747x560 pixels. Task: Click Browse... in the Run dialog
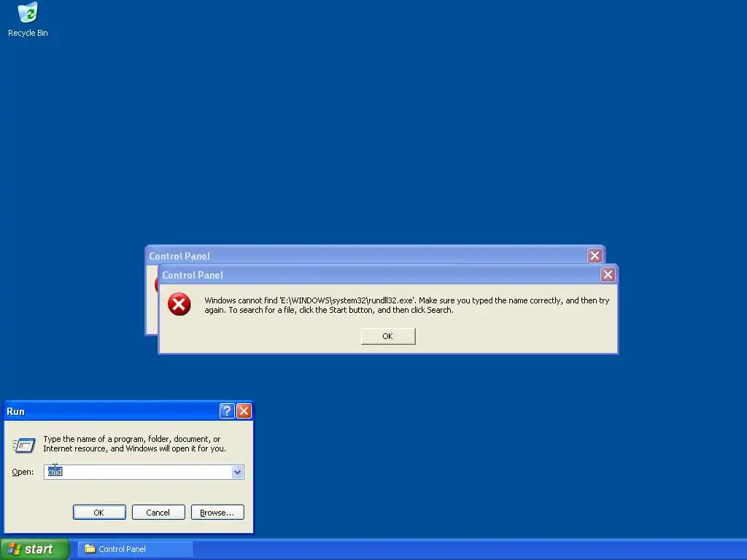click(217, 513)
